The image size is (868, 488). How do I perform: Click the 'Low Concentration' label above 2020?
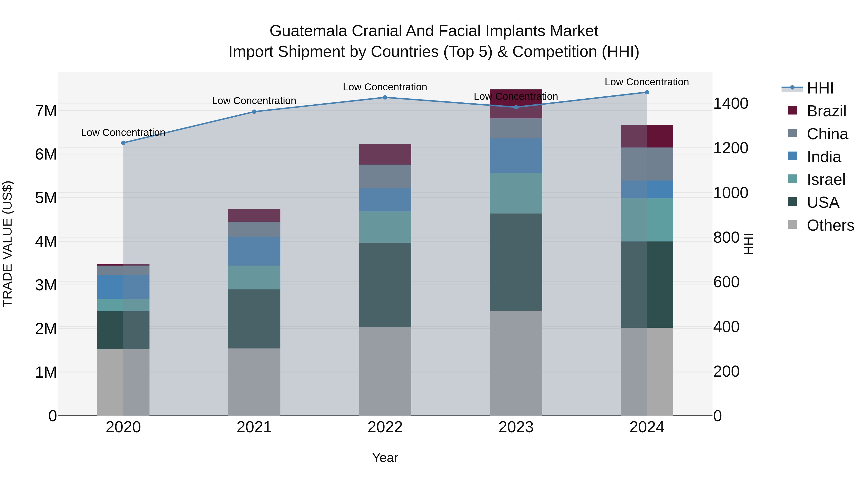pos(123,133)
